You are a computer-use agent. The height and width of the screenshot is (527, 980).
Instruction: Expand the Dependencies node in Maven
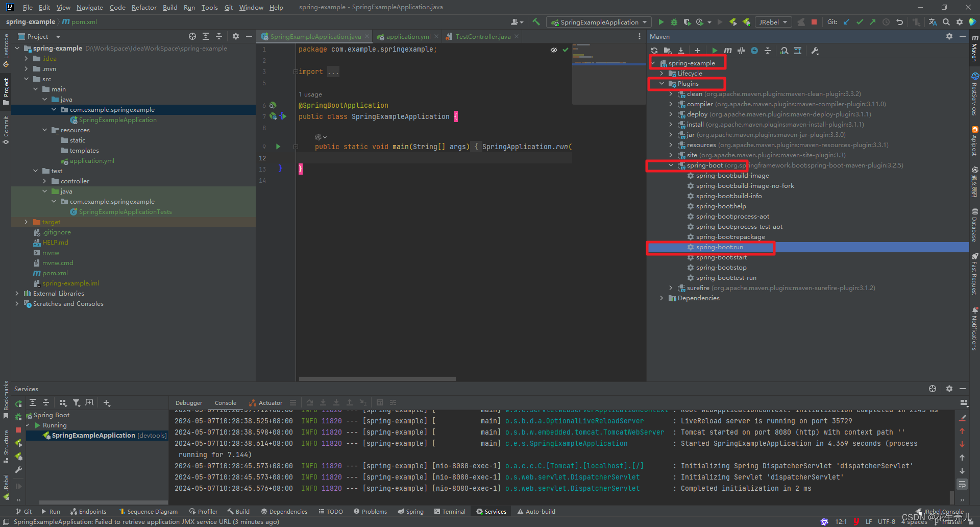[662, 298]
